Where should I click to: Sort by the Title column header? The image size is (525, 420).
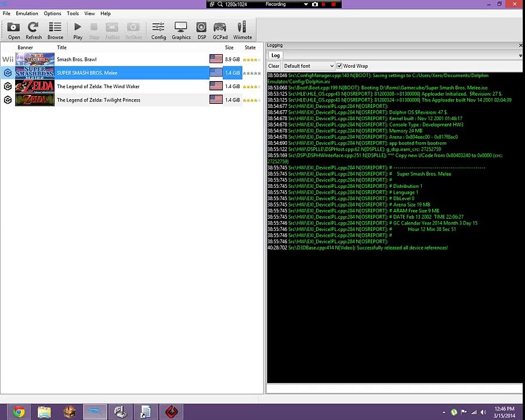coord(62,48)
